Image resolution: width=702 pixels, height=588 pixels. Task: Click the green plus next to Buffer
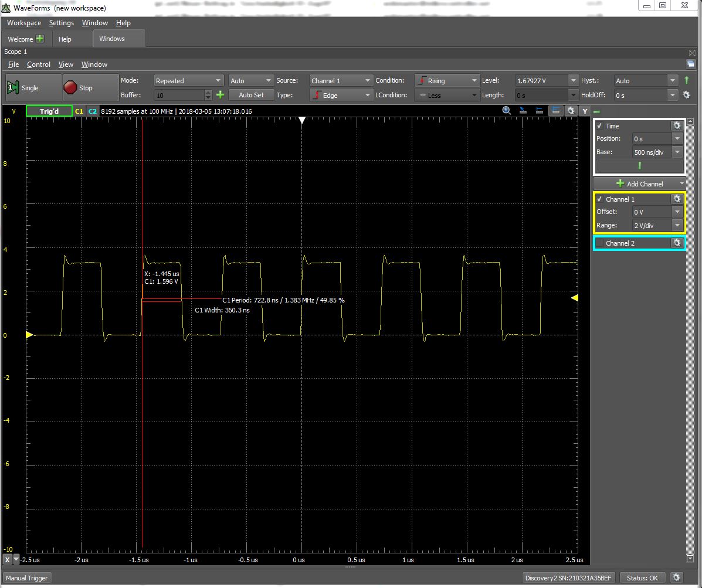pos(220,95)
